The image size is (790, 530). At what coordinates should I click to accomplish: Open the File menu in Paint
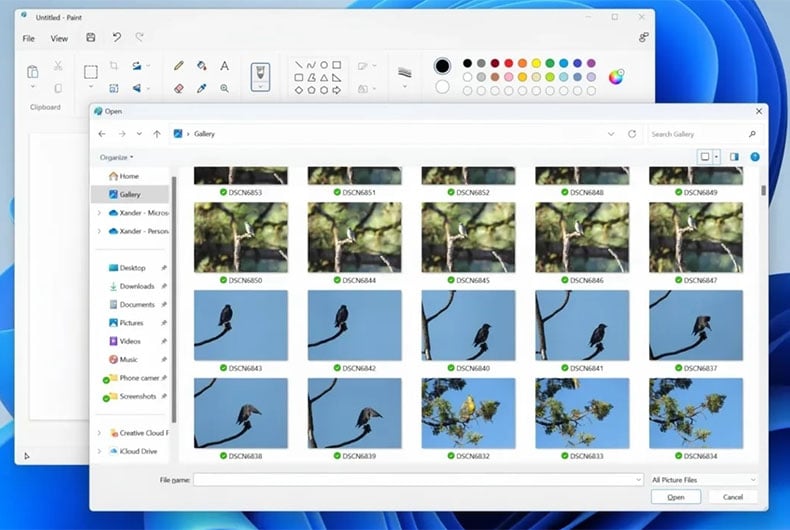(x=29, y=38)
